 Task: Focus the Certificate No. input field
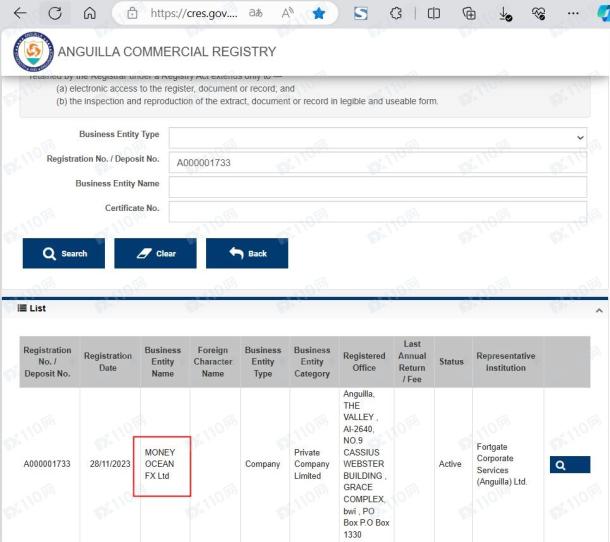(x=378, y=212)
